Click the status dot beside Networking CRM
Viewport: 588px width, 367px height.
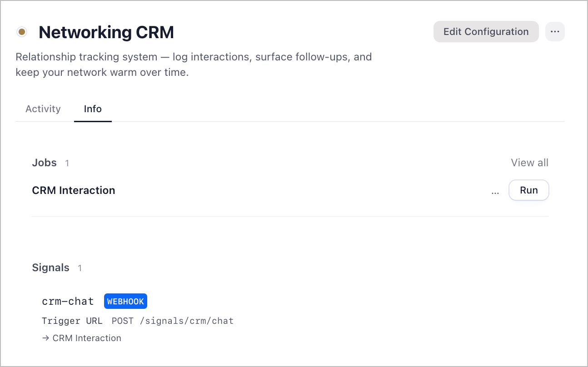(x=21, y=32)
